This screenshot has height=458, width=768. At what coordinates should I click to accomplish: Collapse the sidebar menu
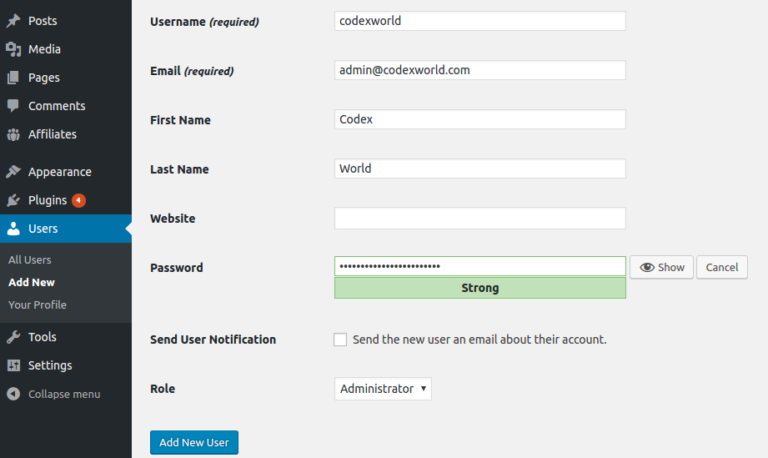pos(54,394)
